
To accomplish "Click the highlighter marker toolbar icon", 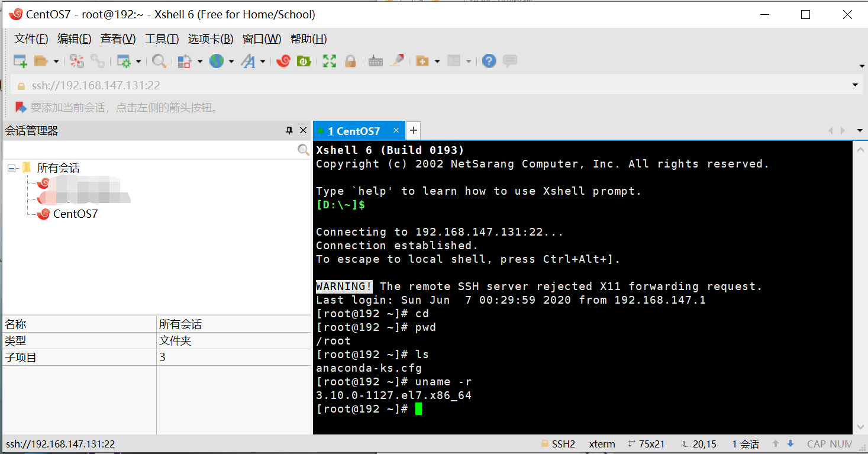I will (x=396, y=61).
